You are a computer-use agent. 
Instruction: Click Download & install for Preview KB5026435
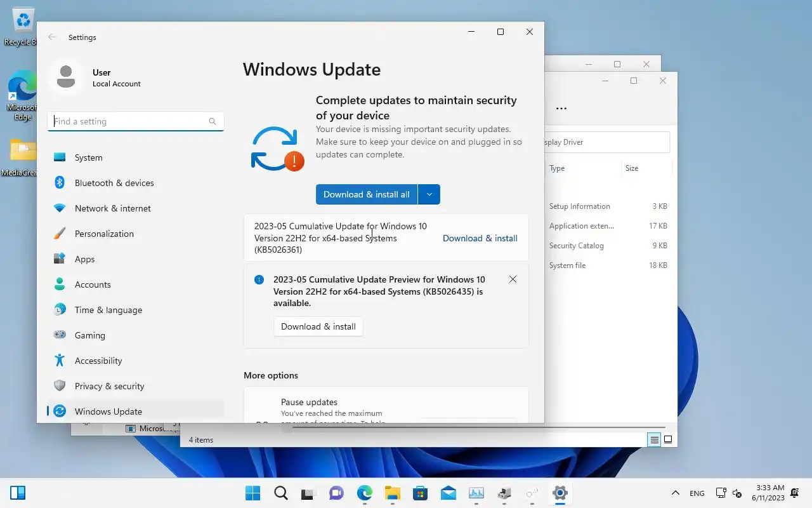click(318, 326)
